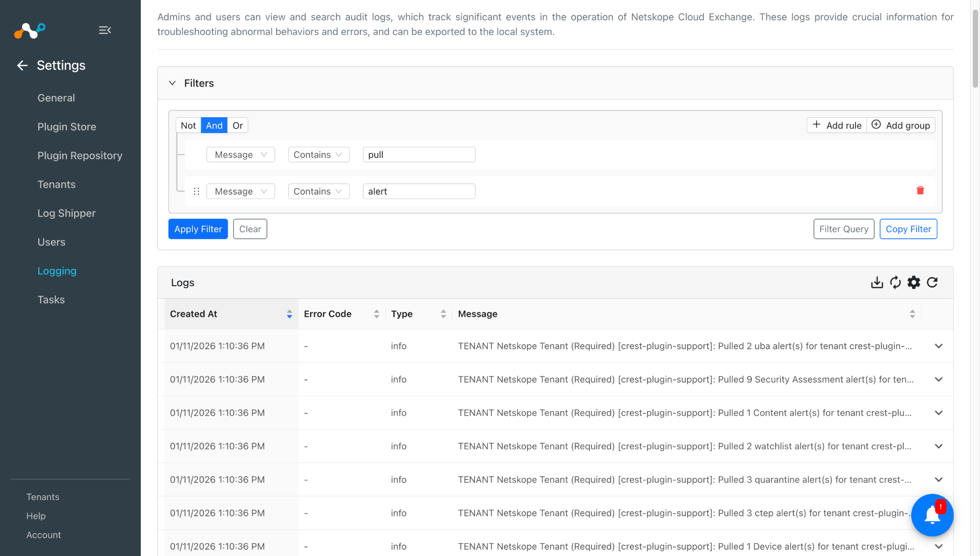Click the ctep alert(s) log message
980x556 pixels.
click(684, 513)
